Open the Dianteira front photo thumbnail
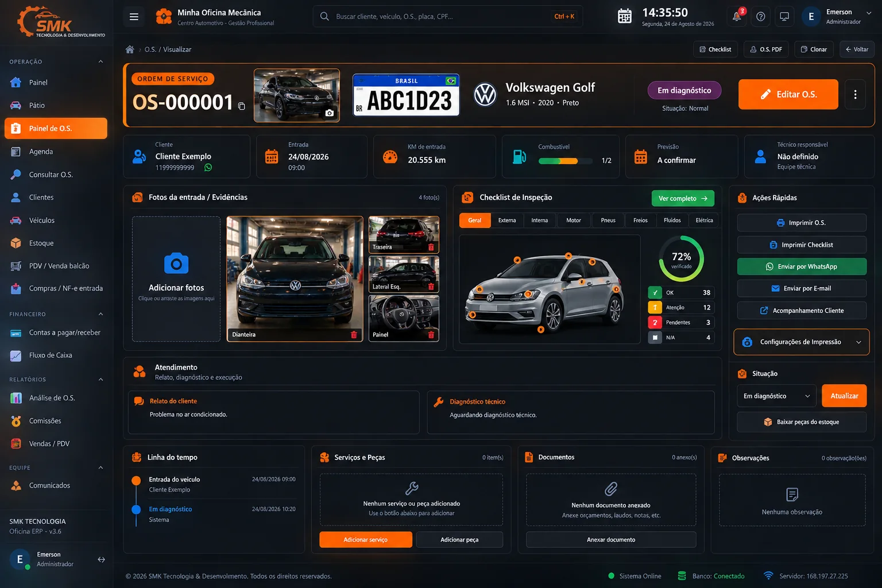 [x=295, y=279]
